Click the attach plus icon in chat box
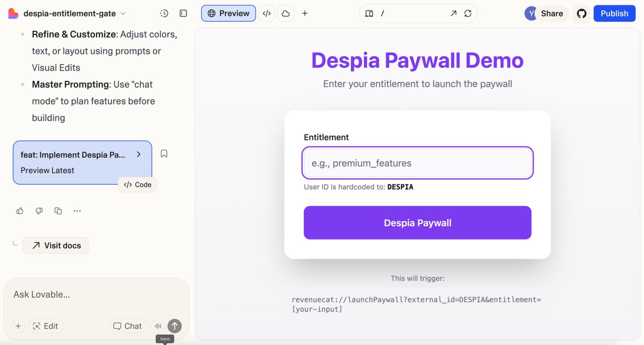 click(18, 326)
